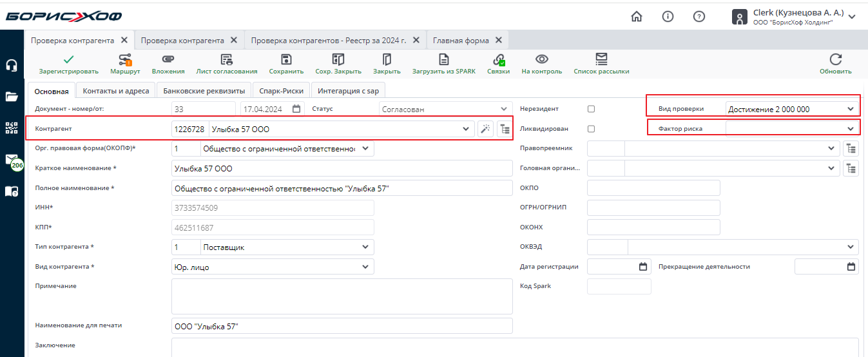The width and height of the screenshot is (868, 357).
Task: Click the Краткое наименование input field
Action: click(x=342, y=168)
